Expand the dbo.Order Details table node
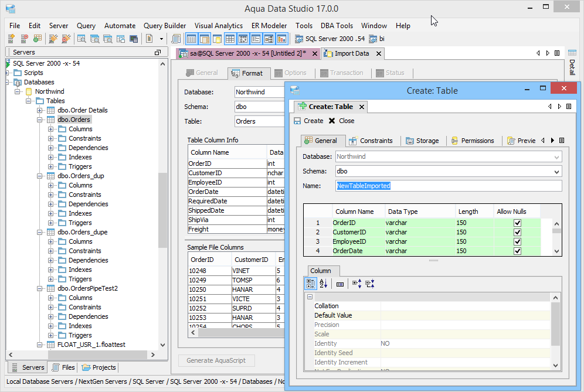Screen dimensions: 584x392 (x=40, y=110)
